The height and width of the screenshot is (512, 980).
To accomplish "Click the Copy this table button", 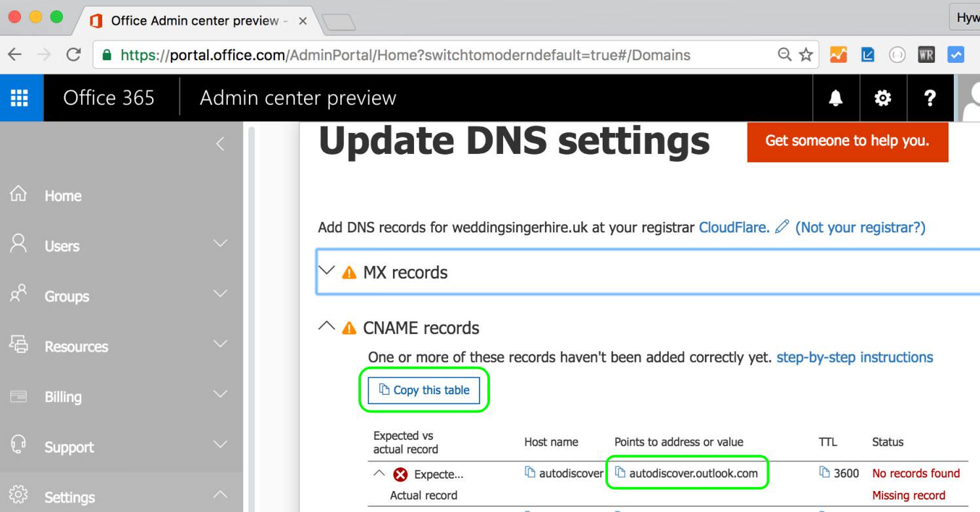I will click(x=424, y=390).
